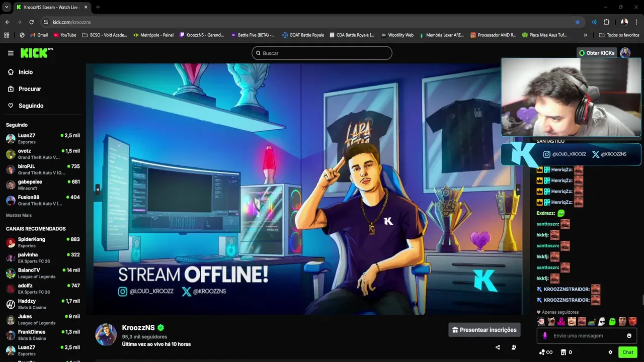The width and height of the screenshot is (644, 362).
Task: Click browser back arrow
Action: pos(7,22)
